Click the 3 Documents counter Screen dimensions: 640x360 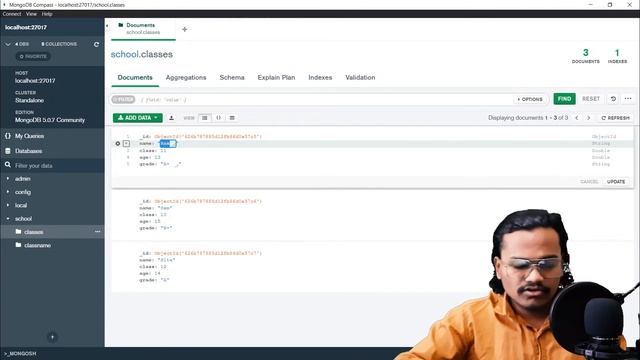(x=585, y=56)
